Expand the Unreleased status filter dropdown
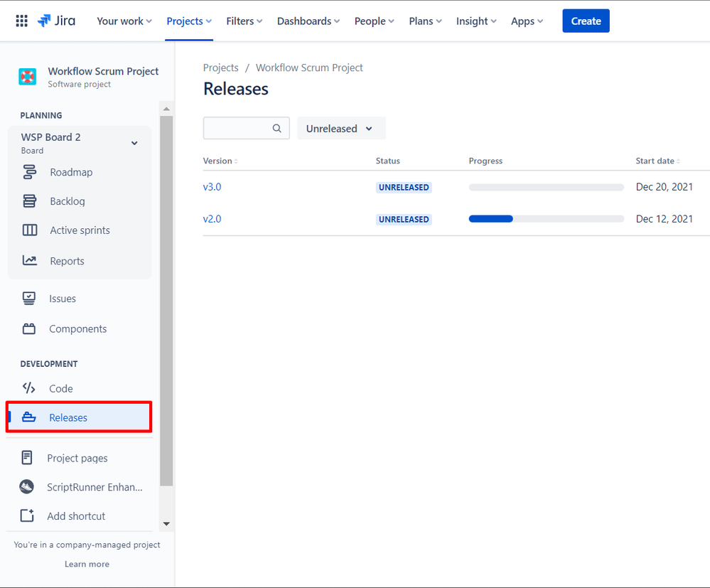710x588 pixels. [x=341, y=128]
